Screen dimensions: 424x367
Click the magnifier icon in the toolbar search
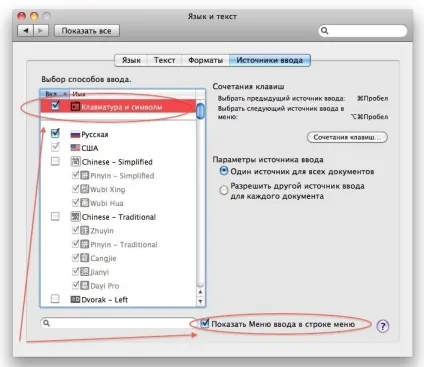pos(324,31)
